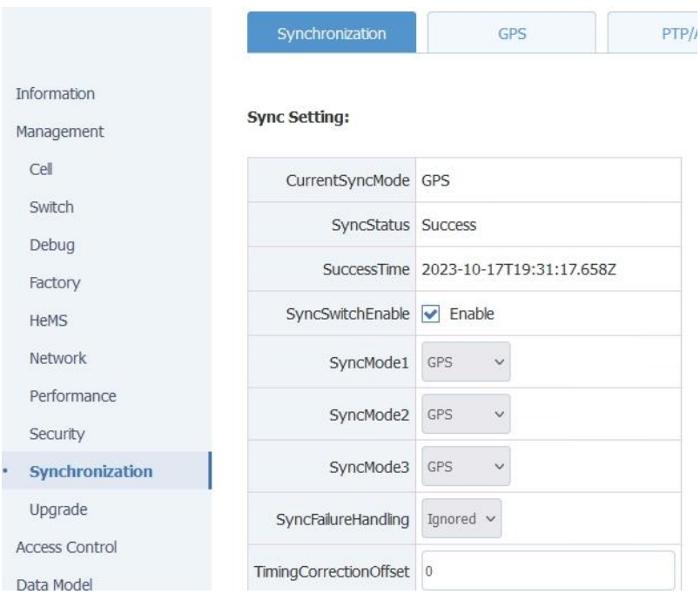The image size is (700, 601).
Task: Go to Cell settings page
Action: [42, 170]
